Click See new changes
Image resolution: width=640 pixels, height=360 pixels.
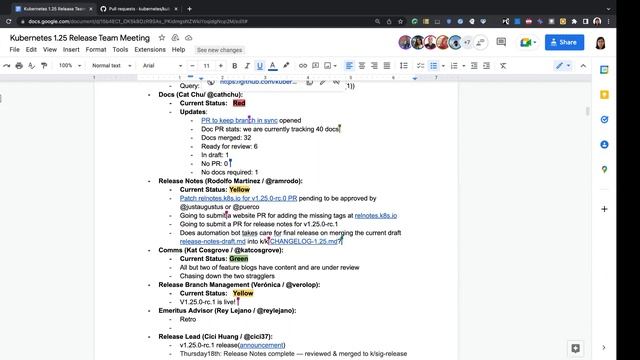[x=219, y=50]
